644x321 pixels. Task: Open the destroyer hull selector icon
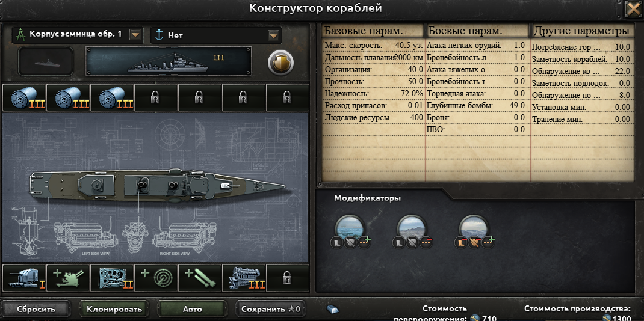tap(19, 34)
